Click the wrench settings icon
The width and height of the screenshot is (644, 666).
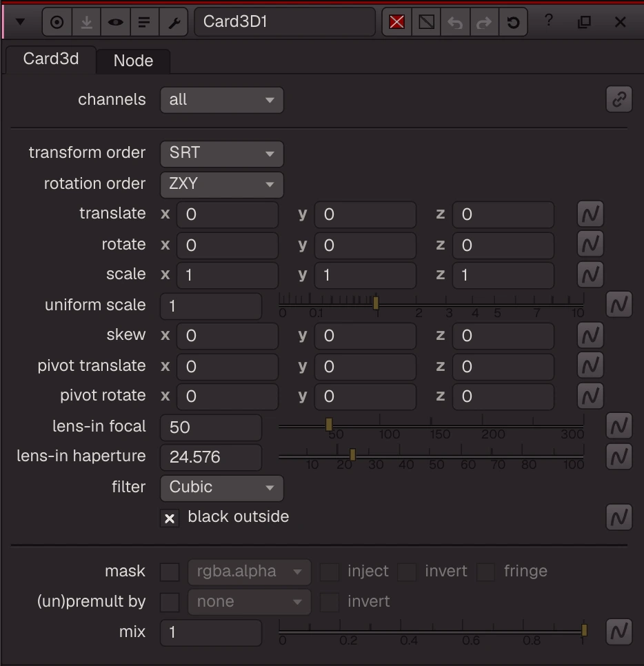point(174,21)
